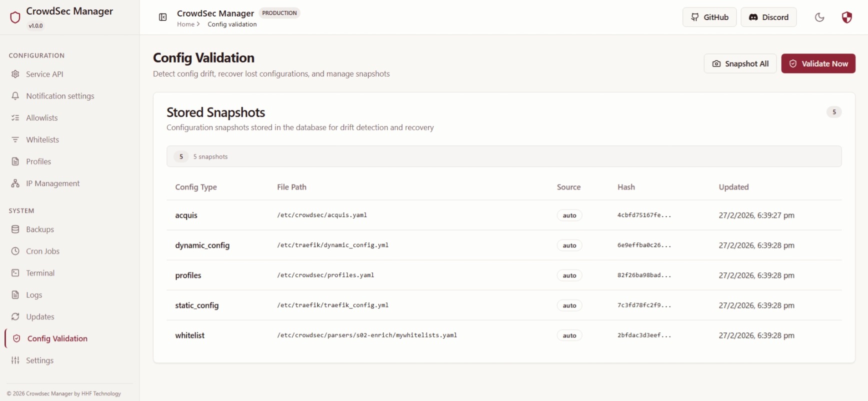
Task: Click the Terminal prompt icon
Action: (x=16, y=273)
